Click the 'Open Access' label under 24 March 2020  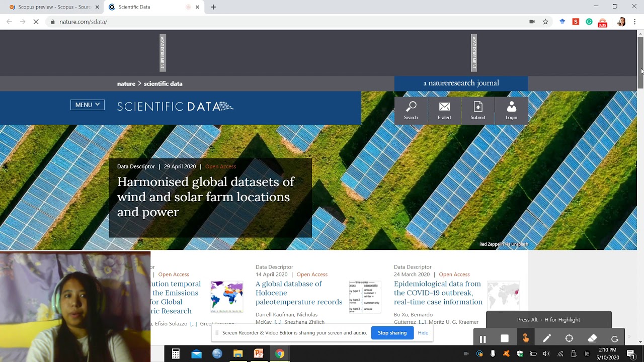(454, 275)
